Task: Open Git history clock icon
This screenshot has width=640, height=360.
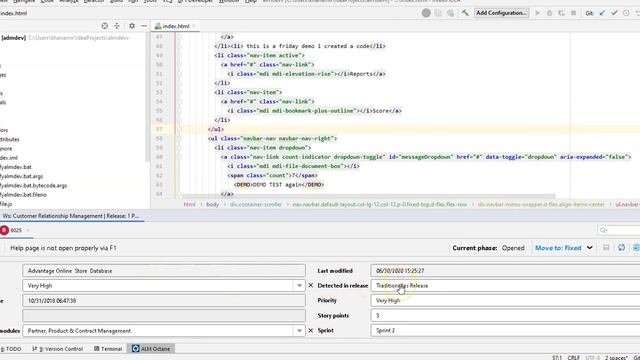Action: click(x=626, y=13)
